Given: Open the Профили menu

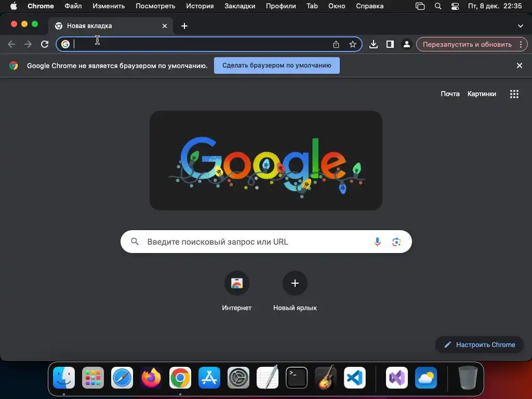Looking at the screenshot, I should [x=281, y=6].
